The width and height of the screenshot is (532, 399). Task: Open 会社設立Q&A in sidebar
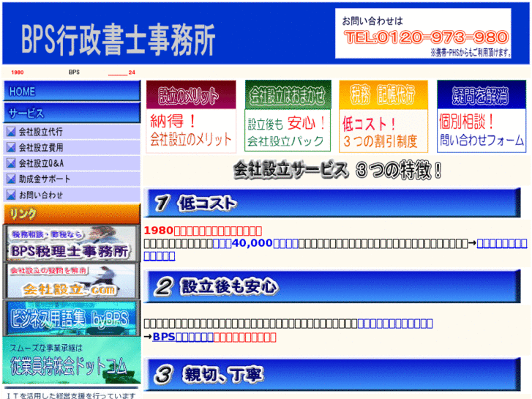click(x=72, y=163)
